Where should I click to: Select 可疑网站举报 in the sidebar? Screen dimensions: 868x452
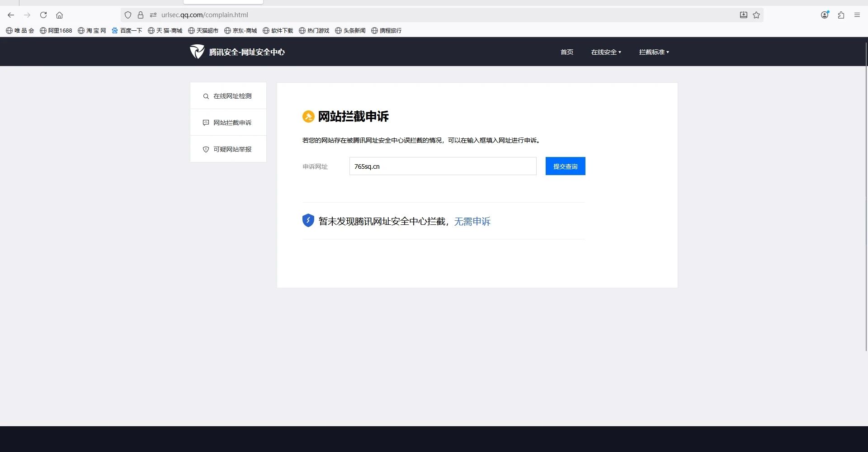pos(228,149)
